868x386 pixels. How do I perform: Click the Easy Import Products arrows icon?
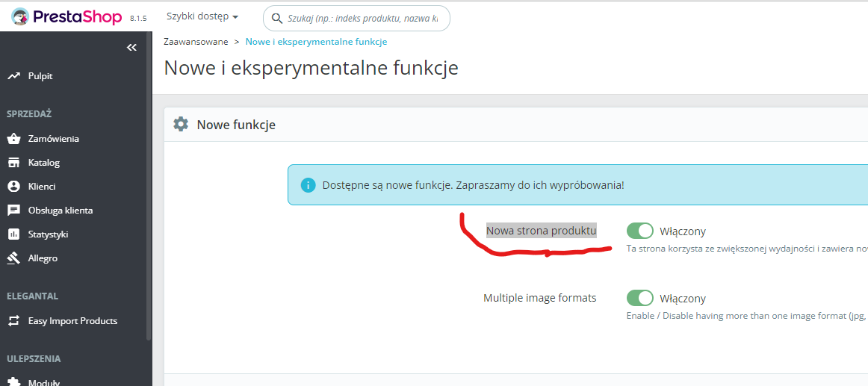pos(14,321)
